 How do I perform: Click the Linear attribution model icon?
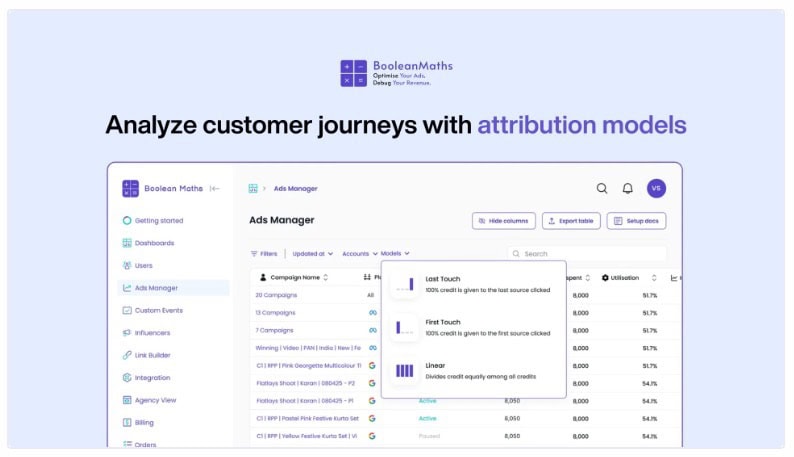[x=404, y=370]
